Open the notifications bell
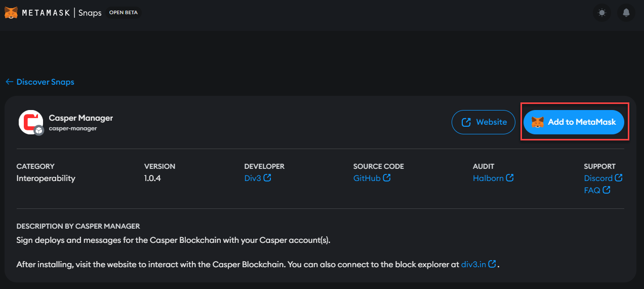The height and width of the screenshot is (289, 644). coord(626,13)
